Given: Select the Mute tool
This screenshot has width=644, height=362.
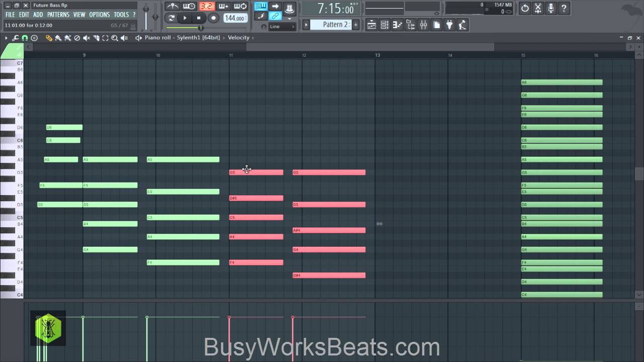Looking at the screenshot, I should [x=86, y=38].
